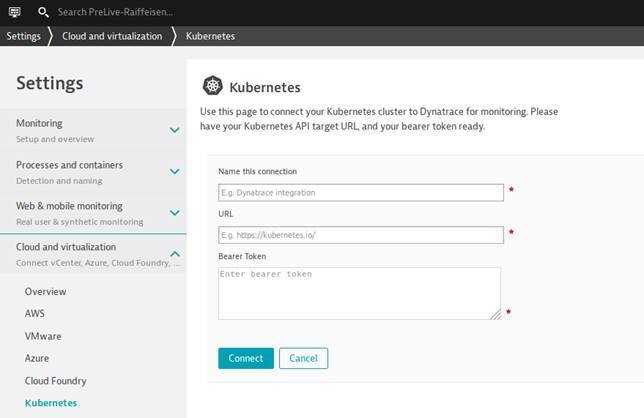The image size is (644, 418).
Task: Open Cloud Foundry settings
Action: click(x=56, y=381)
